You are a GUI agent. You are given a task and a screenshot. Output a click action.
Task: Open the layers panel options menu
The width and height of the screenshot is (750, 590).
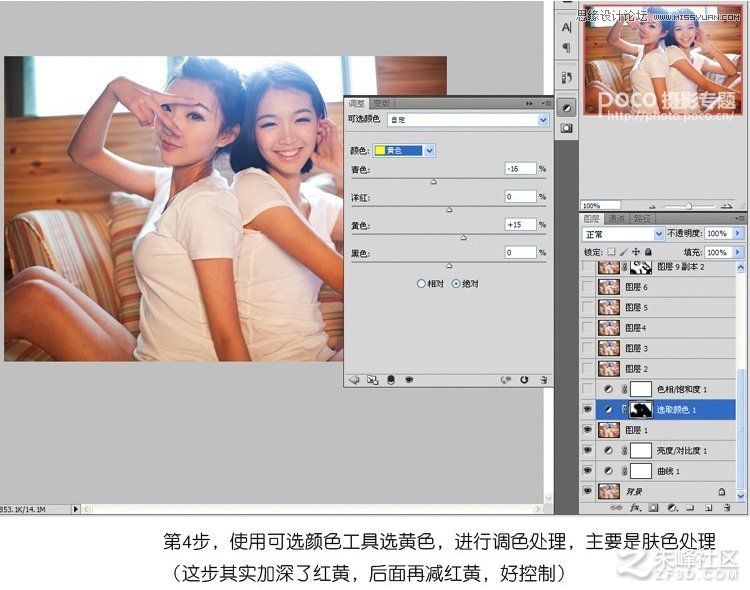[739, 218]
